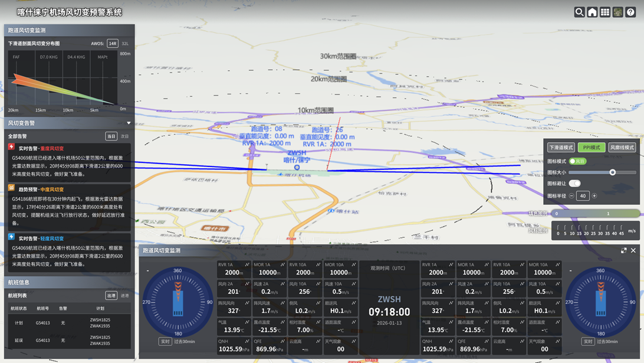Select the 32L AWOS runway option
Image resolution: width=644 pixels, height=363 pixels.
coord(125,44)
